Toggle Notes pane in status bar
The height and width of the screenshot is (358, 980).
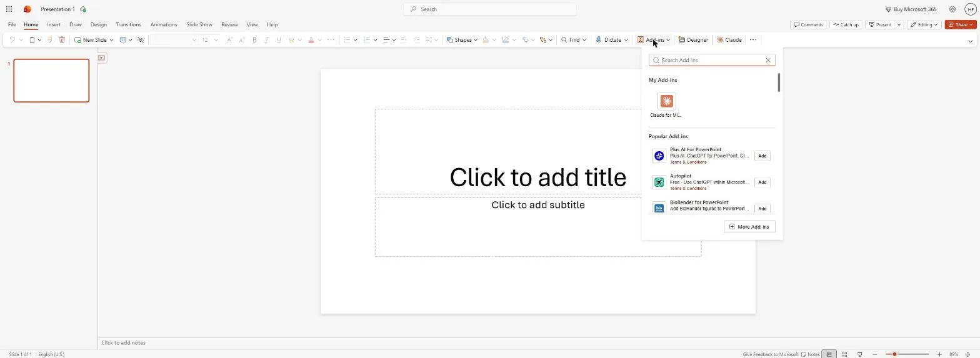[x=810, y=354]
